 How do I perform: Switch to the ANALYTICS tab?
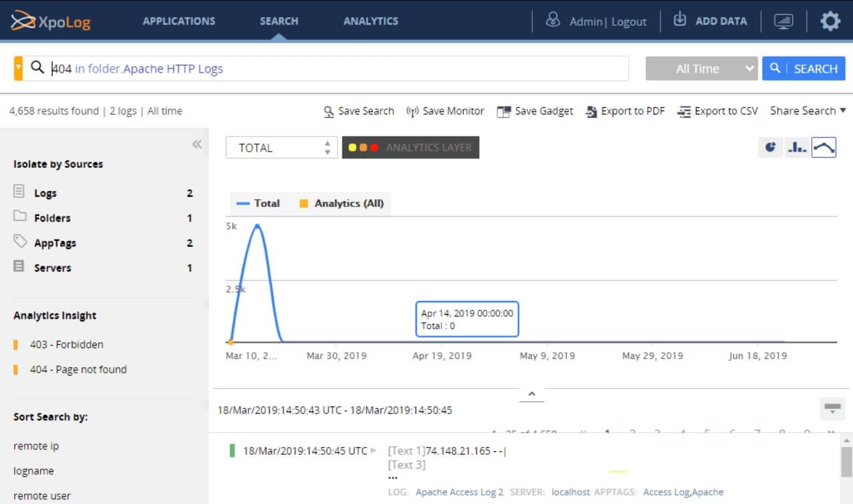(370, 21)
